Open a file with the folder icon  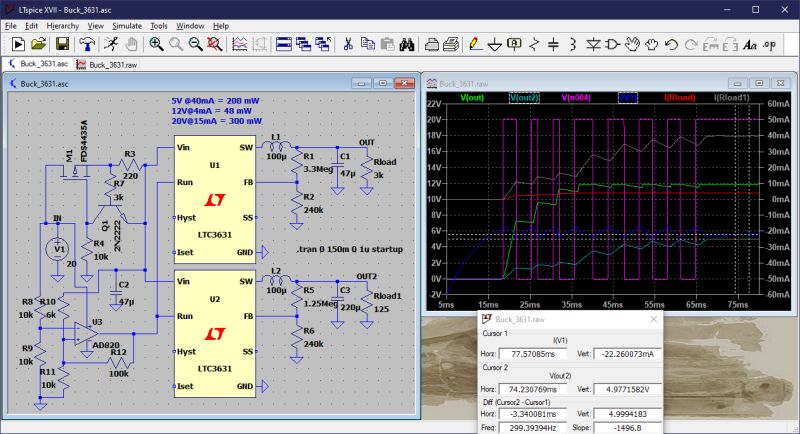point(38,44)
